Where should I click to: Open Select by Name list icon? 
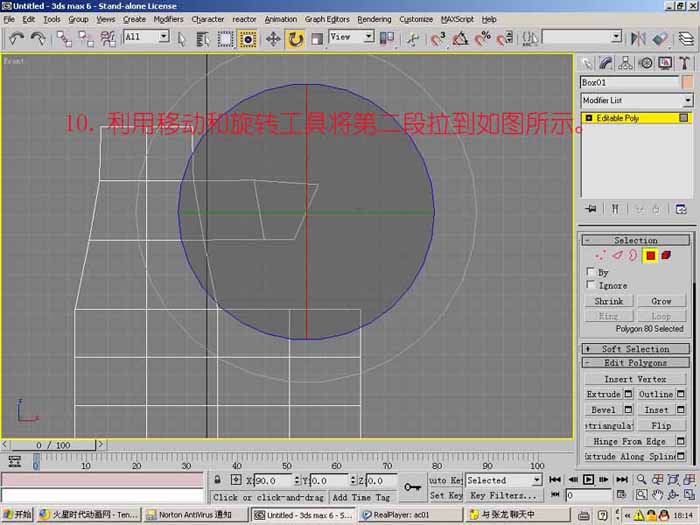point(203,39)
